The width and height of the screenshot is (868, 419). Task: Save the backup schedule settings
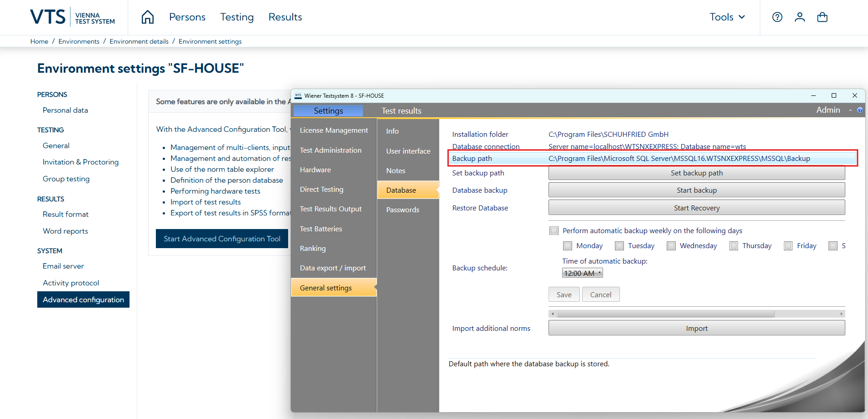coord(564,294)
